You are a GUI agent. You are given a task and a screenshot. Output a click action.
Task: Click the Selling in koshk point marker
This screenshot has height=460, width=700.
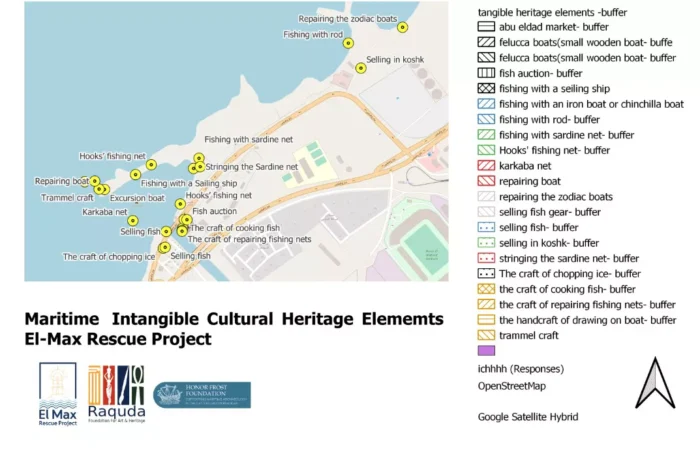coord(360,68)
